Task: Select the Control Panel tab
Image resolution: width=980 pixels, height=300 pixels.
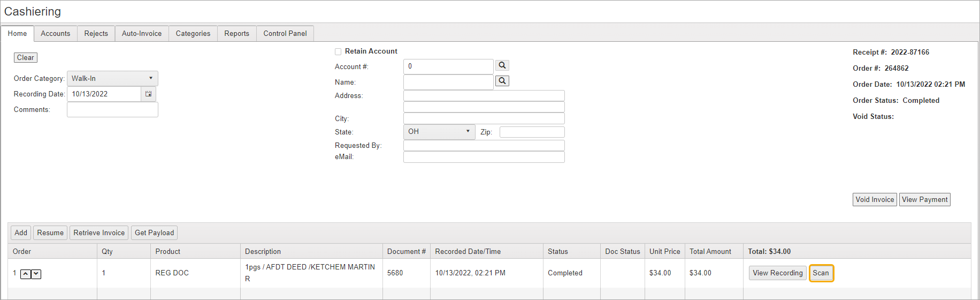Action: (x=285, y=34)
